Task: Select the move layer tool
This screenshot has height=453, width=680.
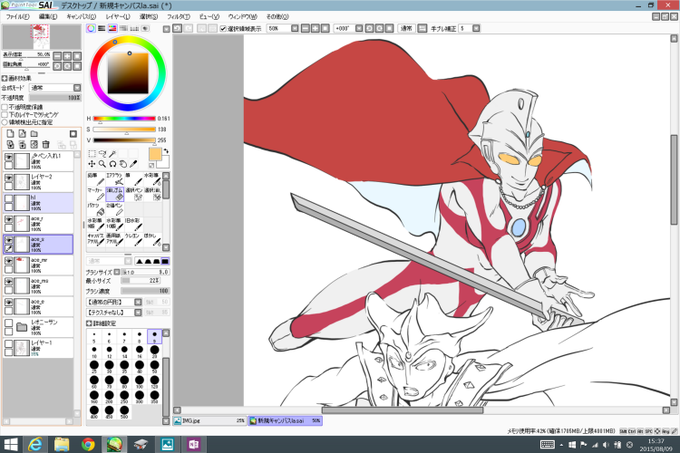Action: point(92,164)
